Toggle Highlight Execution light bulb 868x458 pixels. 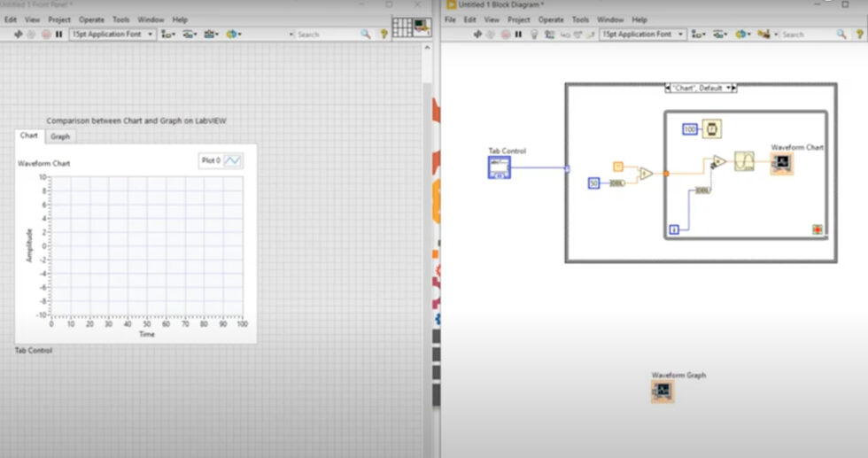[533, 35]
